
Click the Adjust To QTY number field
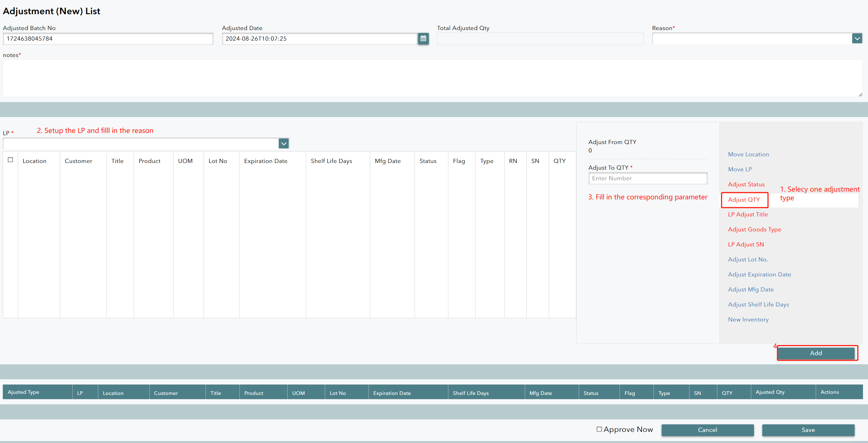(647, 178)
